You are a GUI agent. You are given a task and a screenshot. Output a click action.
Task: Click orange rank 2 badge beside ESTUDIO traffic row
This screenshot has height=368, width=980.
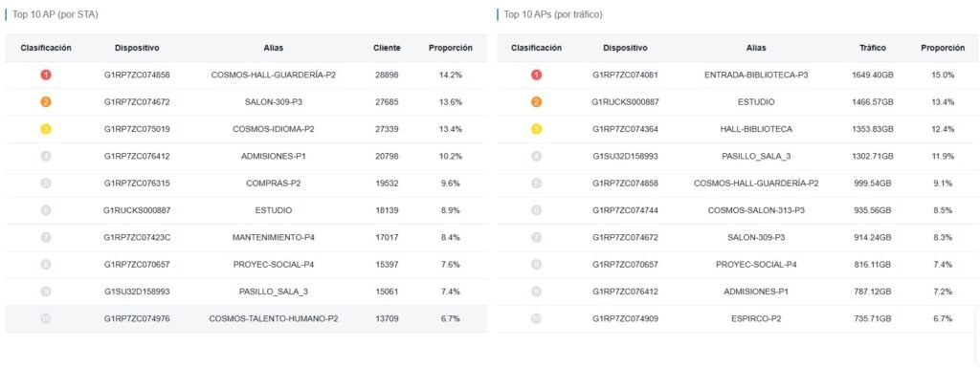pyautogui.click(x=536, y=102)
